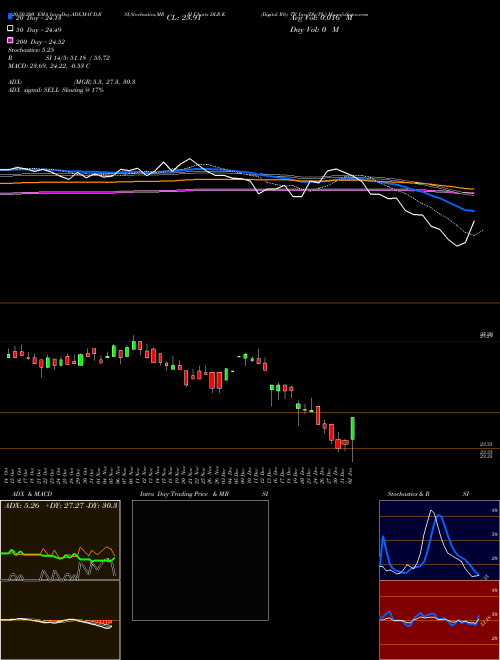The image size is (500, 660).
Task: Click the MACD histogram panel below ADX
Action: (60, 620)
